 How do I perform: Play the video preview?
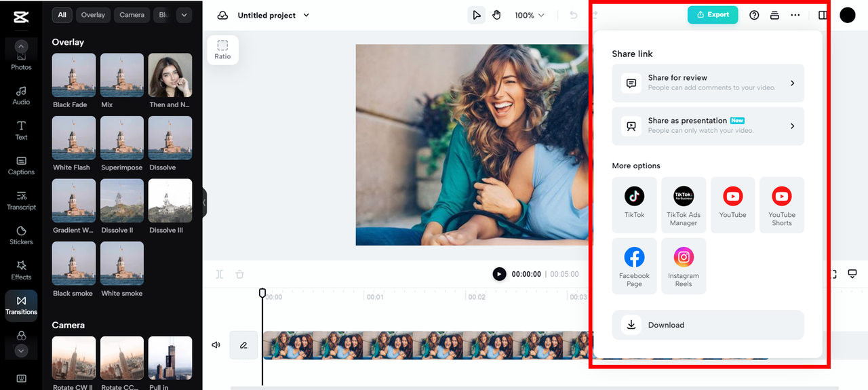click(499, 274)
